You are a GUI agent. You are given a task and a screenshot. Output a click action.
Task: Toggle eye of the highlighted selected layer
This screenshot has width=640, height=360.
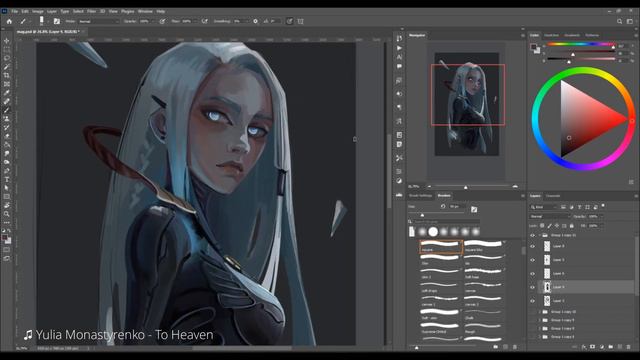pos(532,287)
